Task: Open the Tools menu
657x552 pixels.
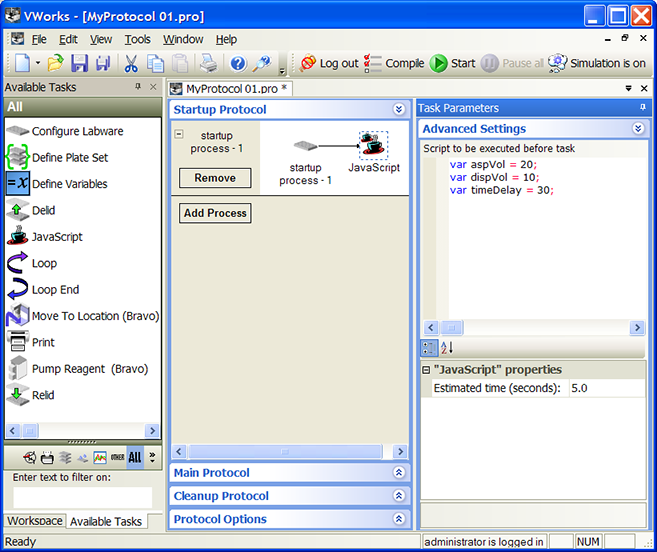Action: pyautogui.click(x=137, y=39)
